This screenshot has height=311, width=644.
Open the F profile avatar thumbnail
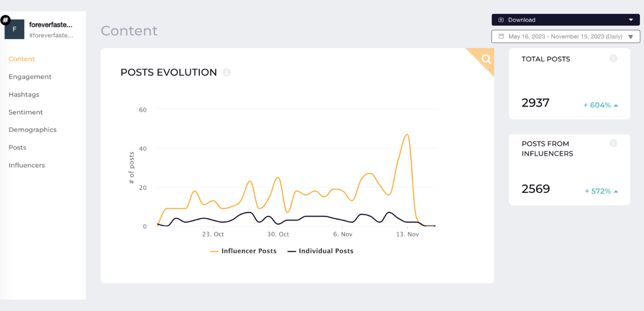coord(14,30)
